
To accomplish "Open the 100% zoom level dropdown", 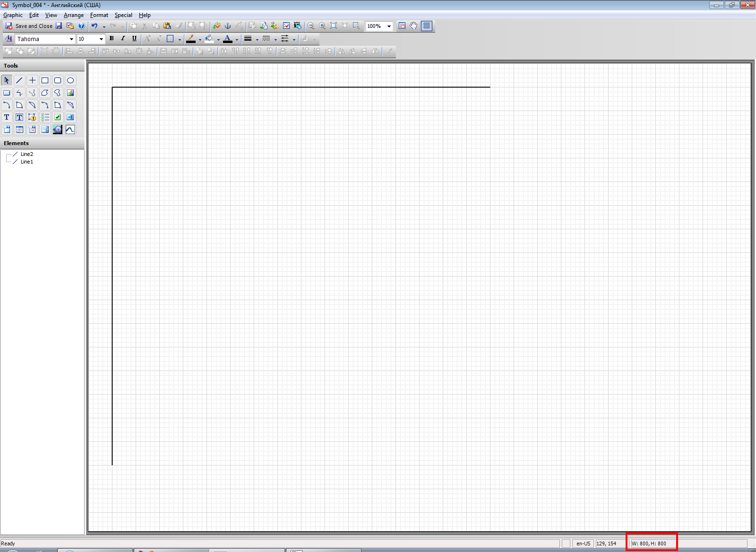I will click(389, 26).
